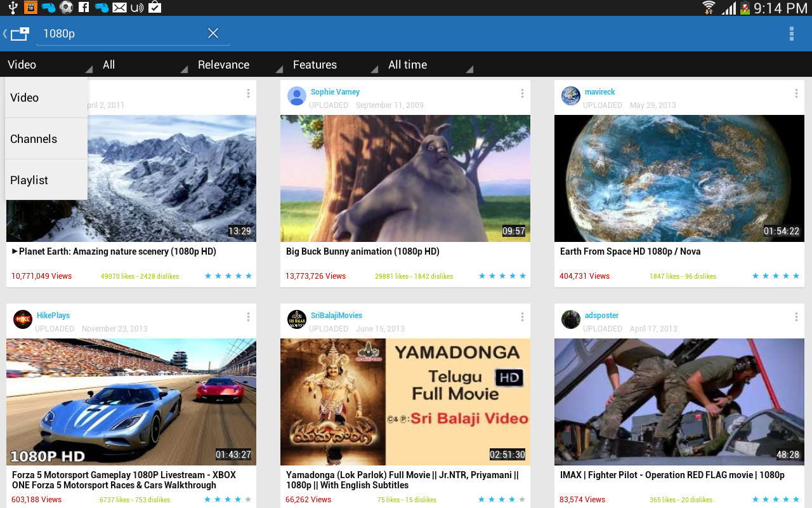Open adsposter channel avatar

[571, 319]
